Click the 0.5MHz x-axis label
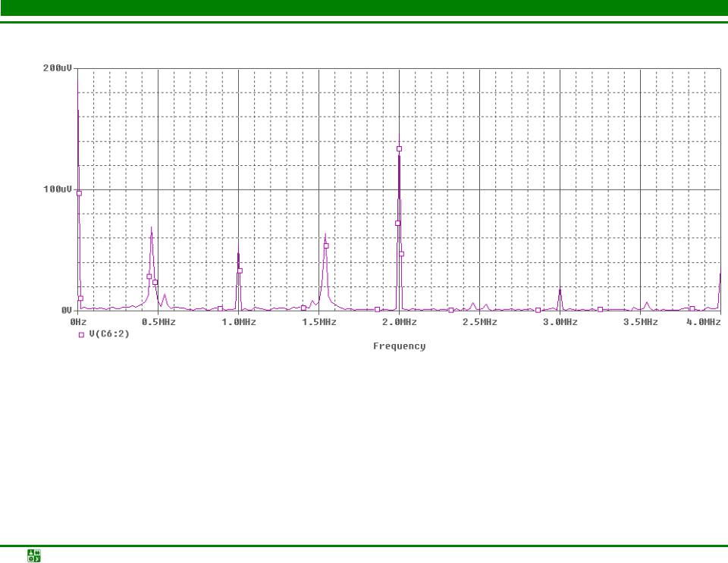728x563 pixels. [x=158, y=322]
